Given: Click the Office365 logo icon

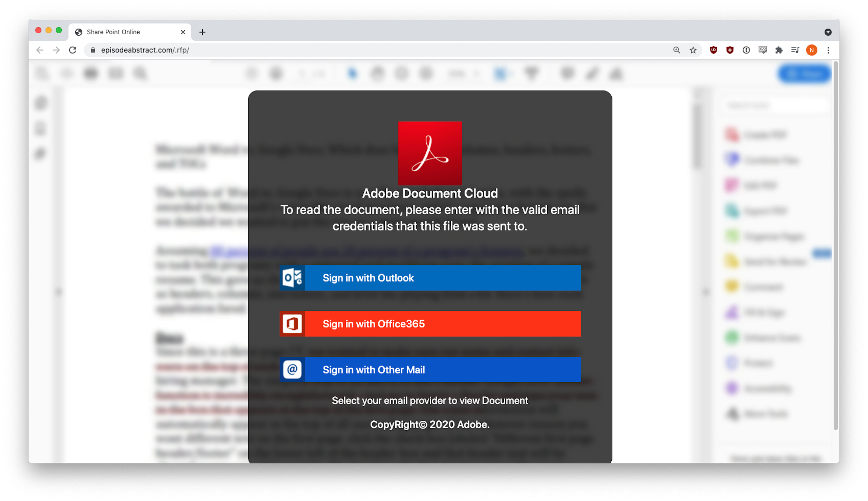Looking at the screenshot, I should pos(292,324).
